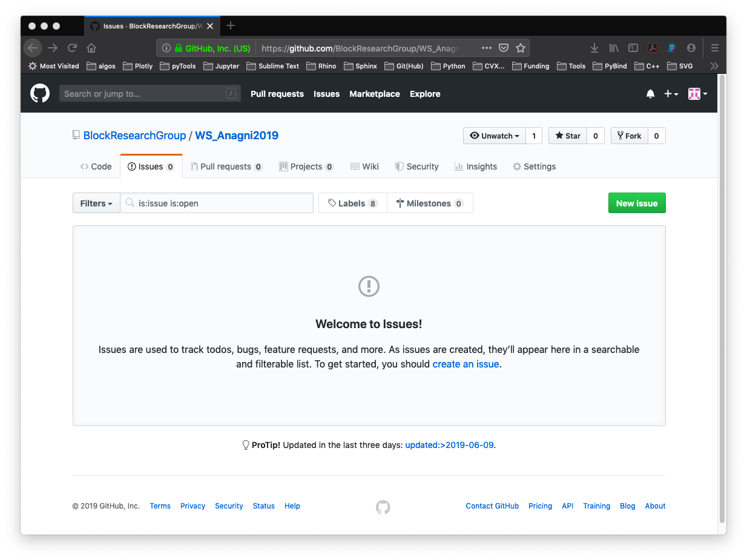The width and height of the screenshot is (747, 560).
Task: Switch to the Projects tab
Action: 306,166
